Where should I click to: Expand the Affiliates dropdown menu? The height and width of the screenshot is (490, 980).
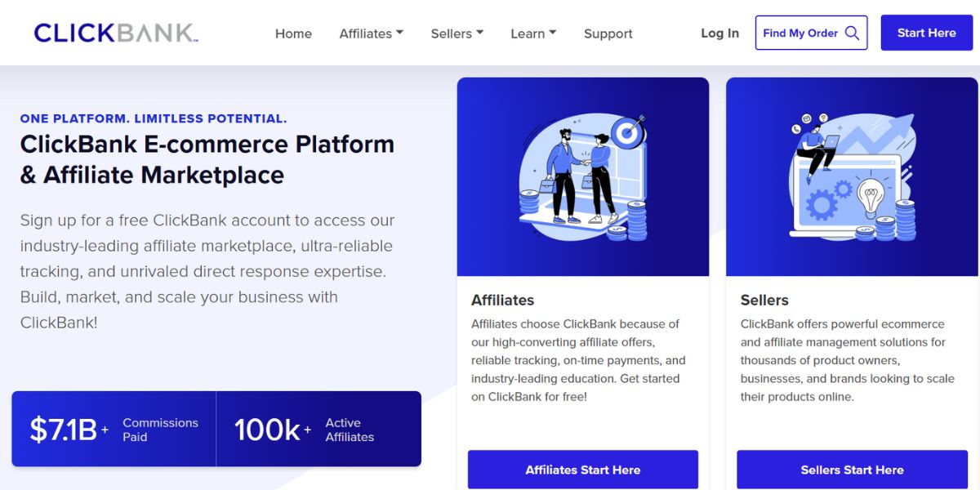(x=372, y=33)
